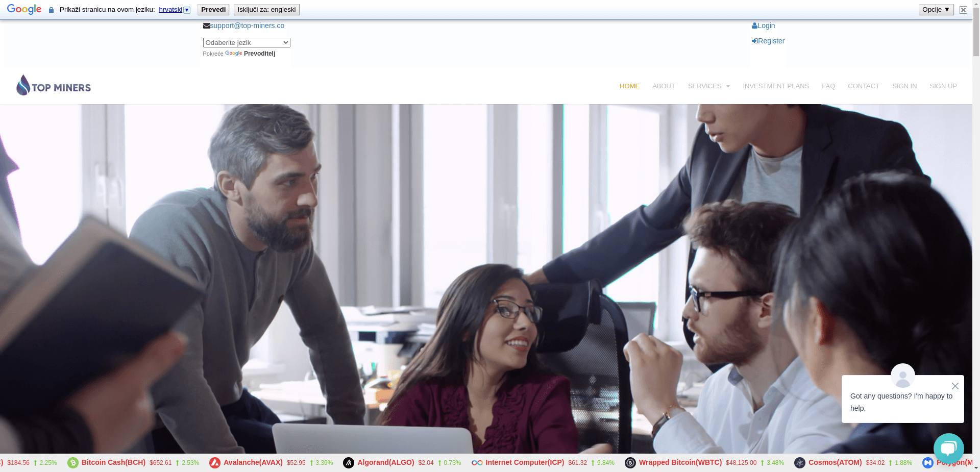This screenshot has height=472, width=980.
Task: Click the Algorand coin icon
Action: click(x=349, y=463)
